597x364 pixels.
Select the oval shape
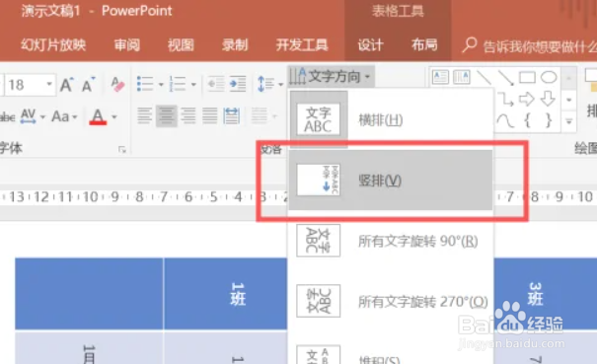(549, 77)
